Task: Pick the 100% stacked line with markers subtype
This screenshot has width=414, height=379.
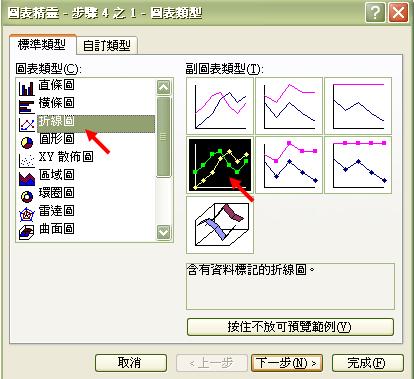Action: 358,165
